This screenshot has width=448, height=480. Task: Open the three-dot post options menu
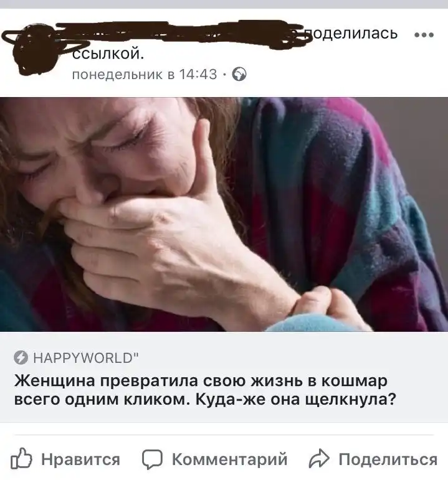pos(424,35)
